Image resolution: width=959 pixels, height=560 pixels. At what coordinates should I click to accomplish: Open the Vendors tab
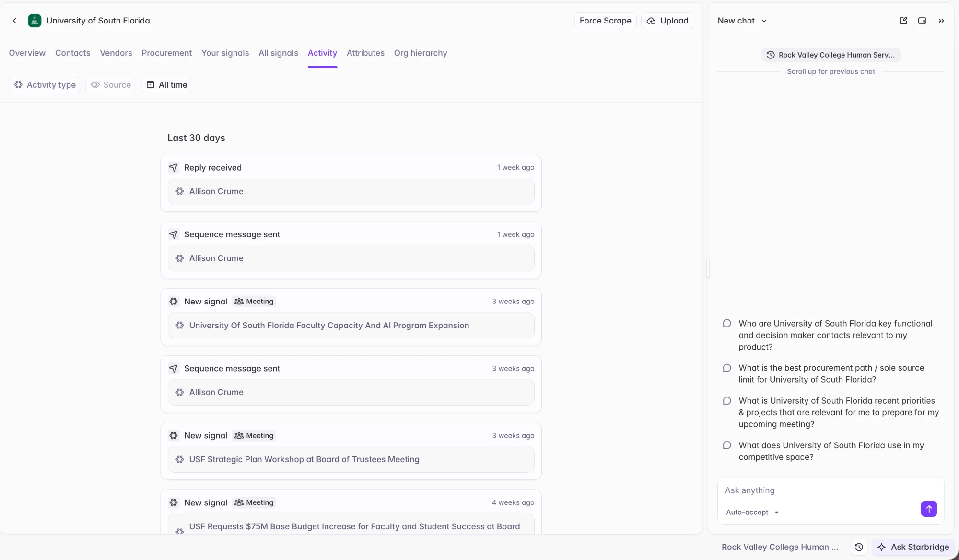click(116, 53)
